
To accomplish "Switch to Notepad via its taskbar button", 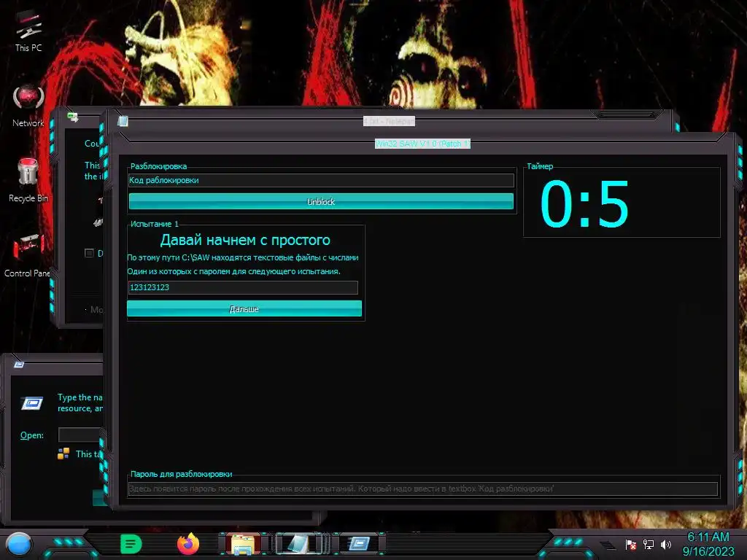I will click(x=300, y=544).
